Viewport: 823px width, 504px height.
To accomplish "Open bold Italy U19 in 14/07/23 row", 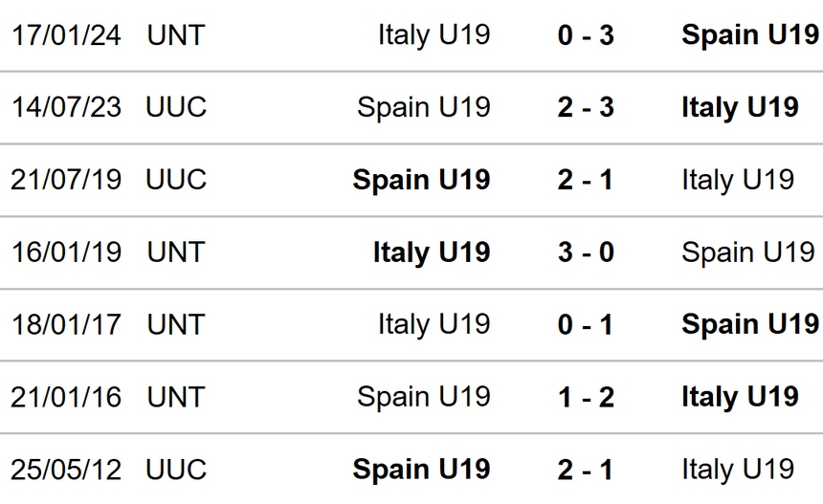I will [740, 107].
